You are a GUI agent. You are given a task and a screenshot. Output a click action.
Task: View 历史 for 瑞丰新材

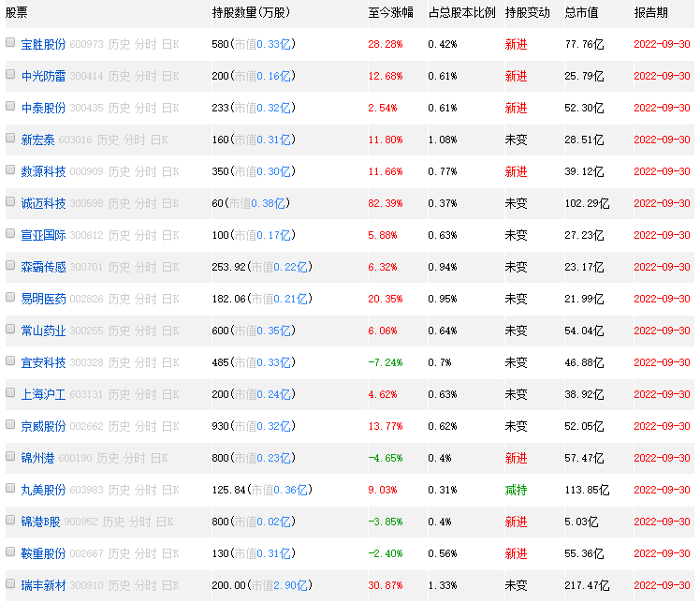[119, 585]
